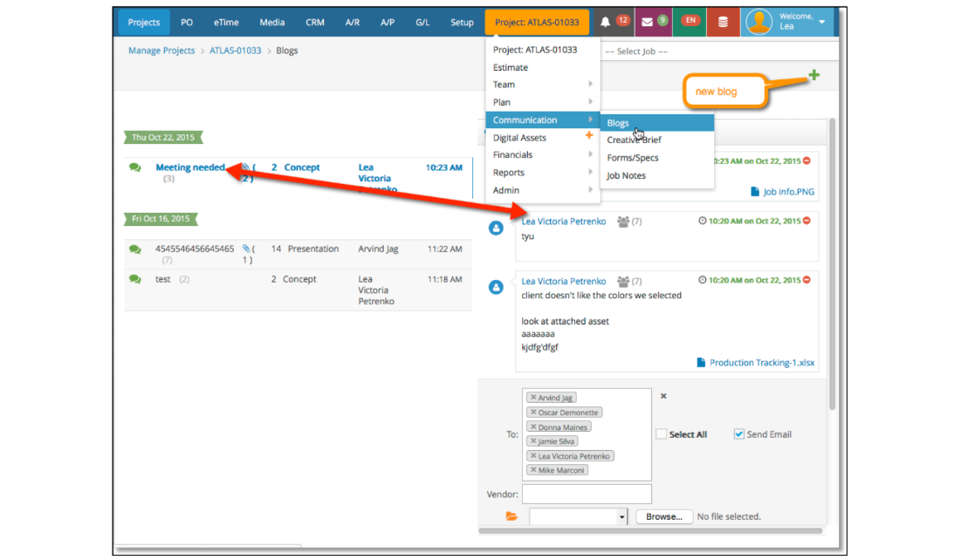954x560 pixels.
Task: Click the comment icon beside test row
Action: click(135, 279)
